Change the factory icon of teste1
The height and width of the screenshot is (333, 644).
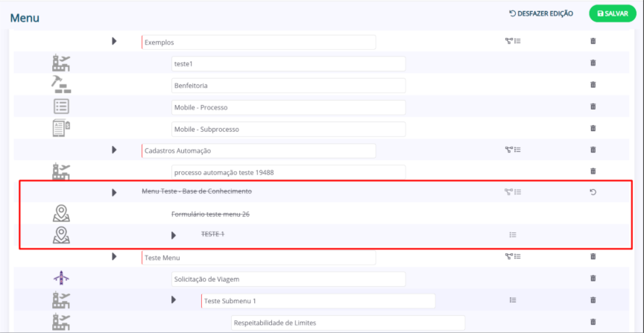pos(61,63)
